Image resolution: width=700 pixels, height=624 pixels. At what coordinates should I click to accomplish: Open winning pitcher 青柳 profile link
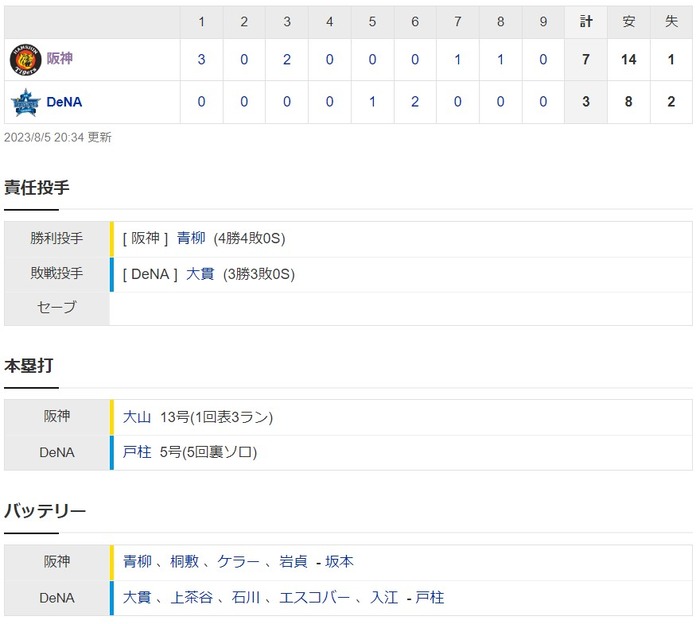pyautogui.click(x=191, y=238)
